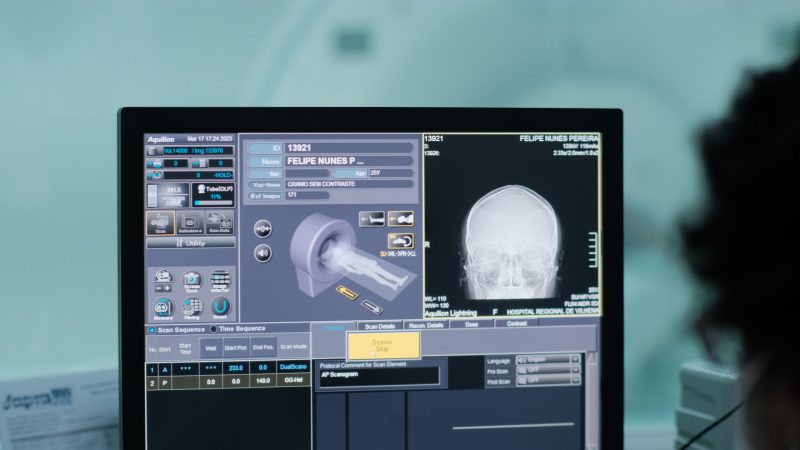Click the 233.0 start position cell
The height and width of the screenshot is (450, 800).
pos(236,368)
